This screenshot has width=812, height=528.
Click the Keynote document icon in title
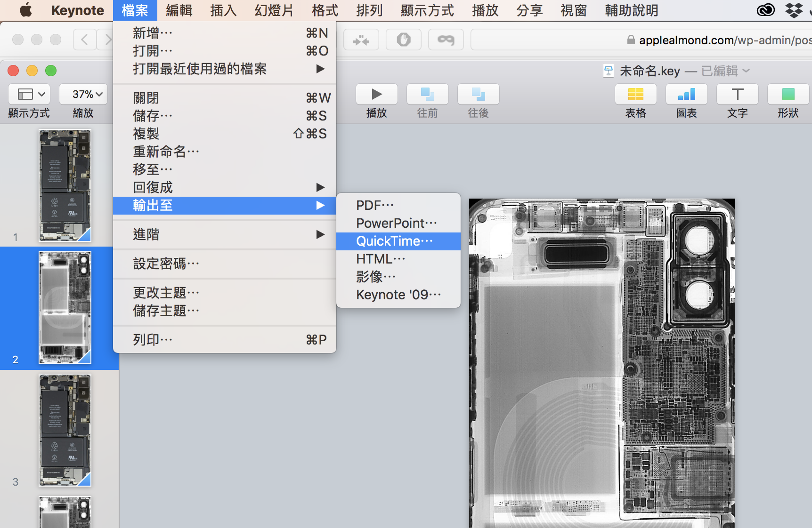(609, 71)
